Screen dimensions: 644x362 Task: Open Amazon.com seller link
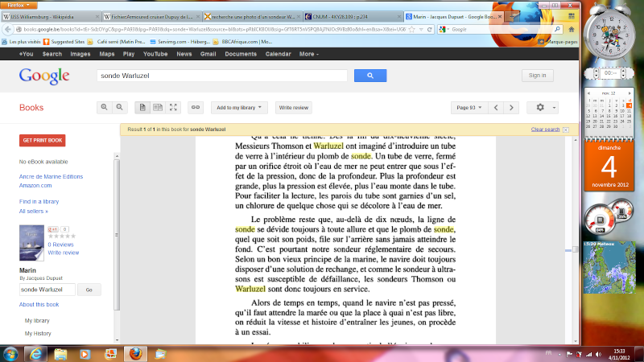(35, 186)
